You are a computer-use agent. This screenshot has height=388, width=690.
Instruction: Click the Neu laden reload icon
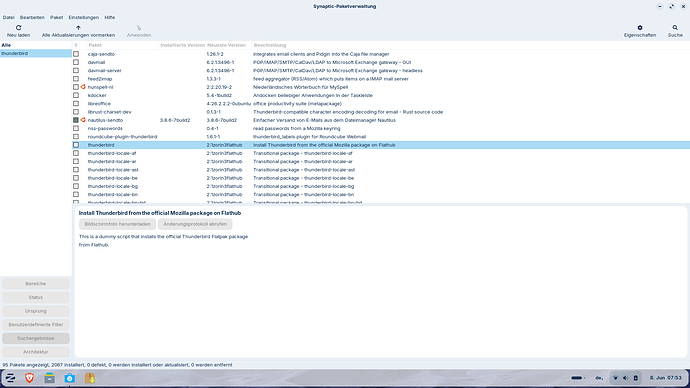tap(18, 28)
